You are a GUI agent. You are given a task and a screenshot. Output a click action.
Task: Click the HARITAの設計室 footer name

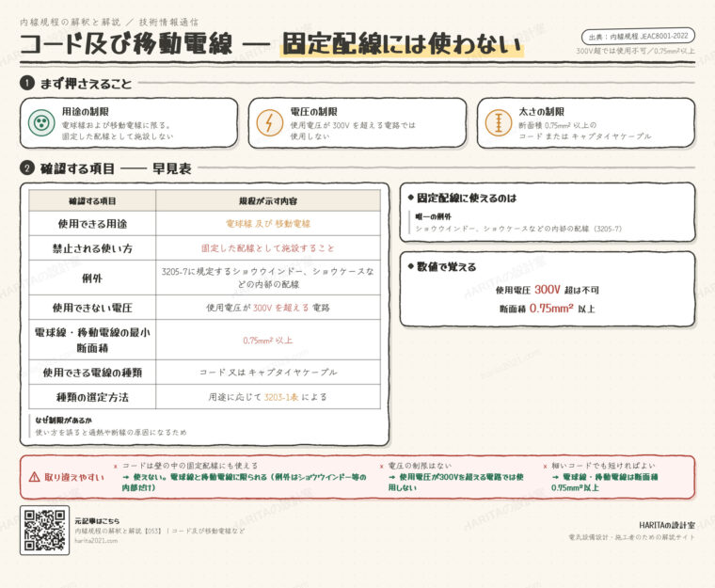[x=667, y=525]
